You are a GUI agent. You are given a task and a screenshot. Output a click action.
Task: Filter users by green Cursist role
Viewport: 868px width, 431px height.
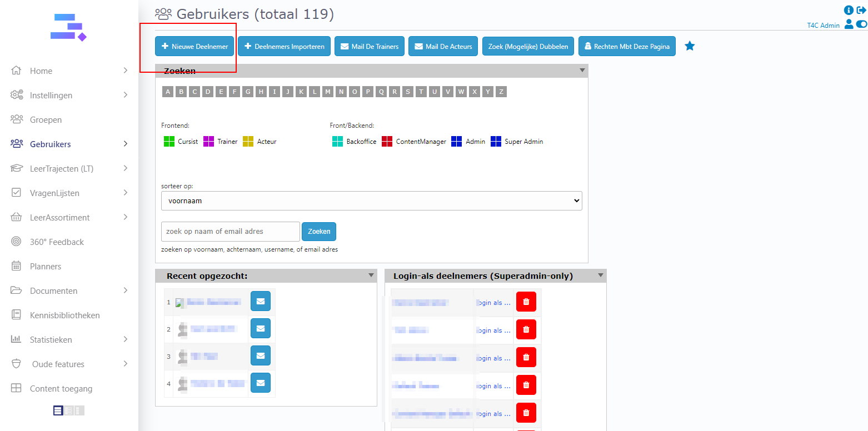[x=169, y=142]
